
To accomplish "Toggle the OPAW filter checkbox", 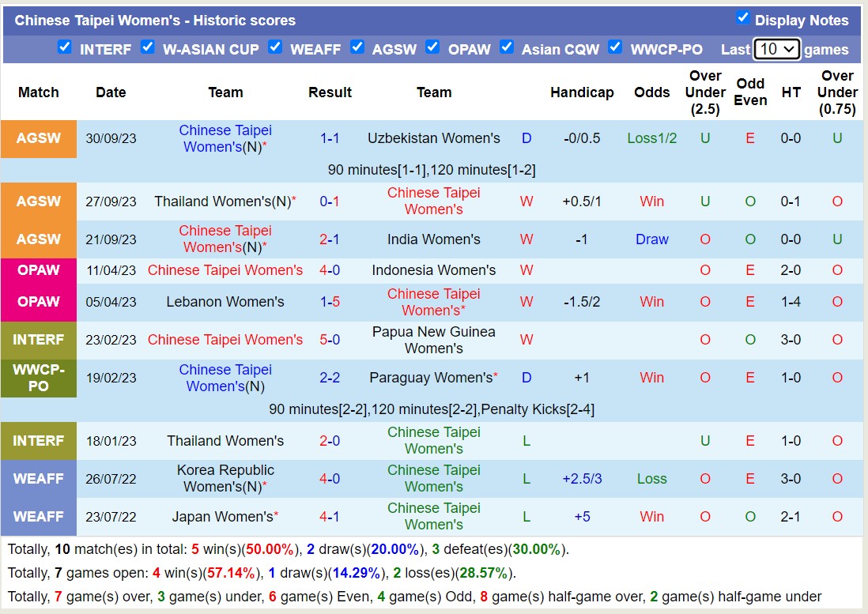I will pyautogui.click(x=432, y=47).
